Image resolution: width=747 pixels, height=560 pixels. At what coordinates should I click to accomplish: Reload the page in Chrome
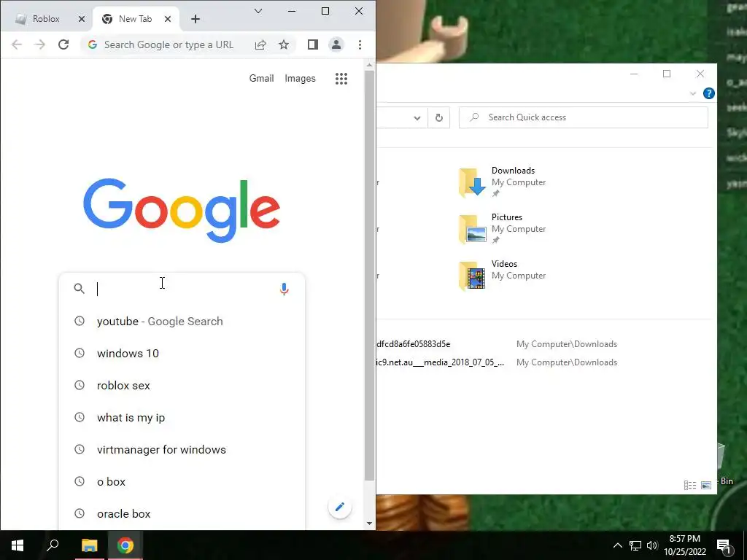(63, 44)
